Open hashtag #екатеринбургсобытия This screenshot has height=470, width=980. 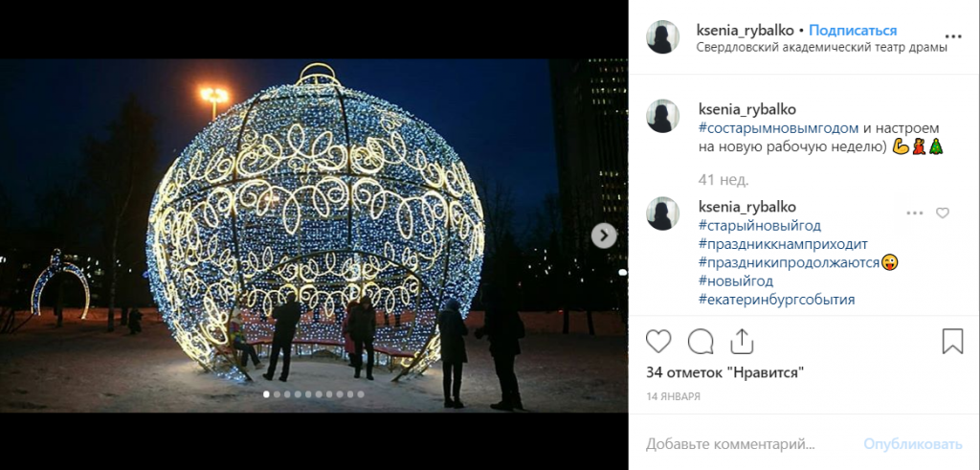776,300
